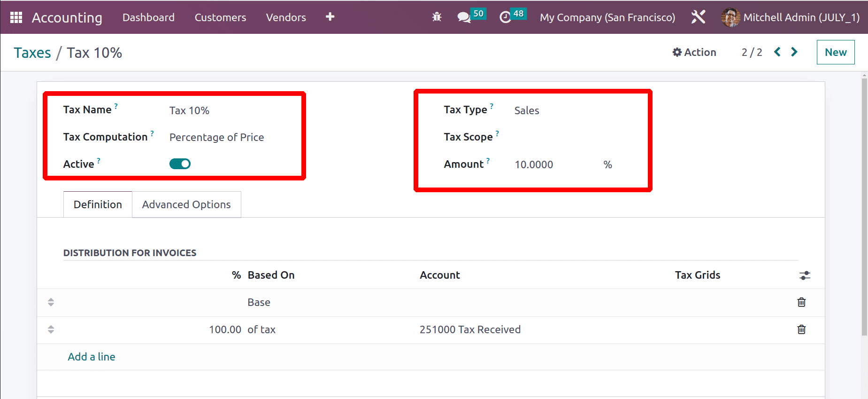Screen dimensions: 868x399
Task: Delete the Base distribution line
Action: tap(801, 302)
